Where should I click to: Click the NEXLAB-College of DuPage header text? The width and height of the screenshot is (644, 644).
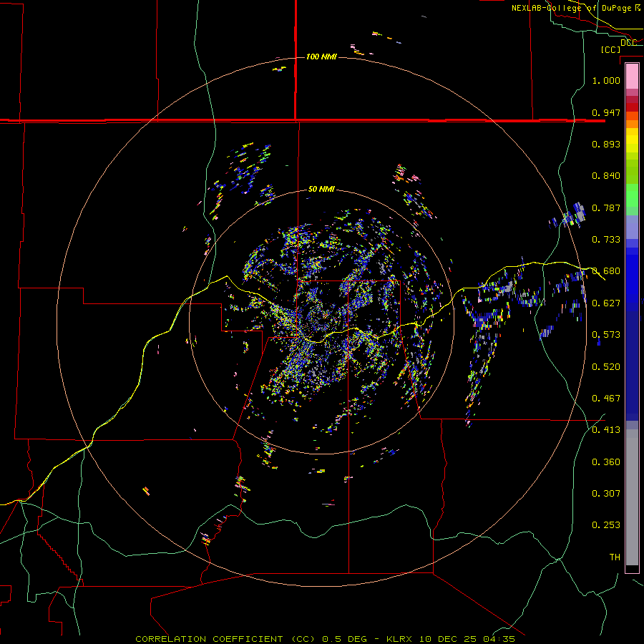click(576, 8)
